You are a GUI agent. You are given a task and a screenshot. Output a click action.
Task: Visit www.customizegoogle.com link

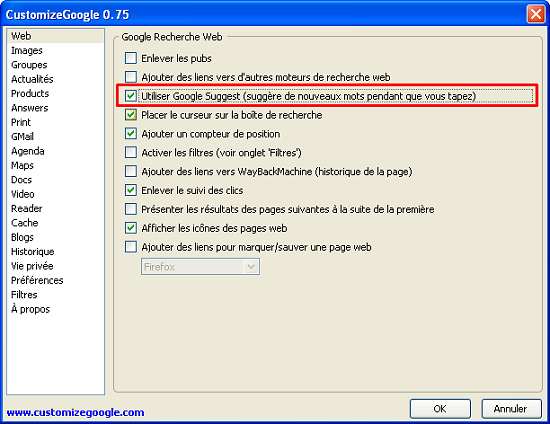point(75,412)
